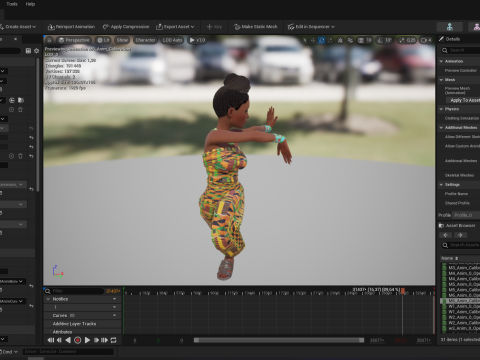This screenshot has height=360, width=480.
Task: Select Additive Layer Tracks row
Action: pyautogui.click(x=82, y=324)
